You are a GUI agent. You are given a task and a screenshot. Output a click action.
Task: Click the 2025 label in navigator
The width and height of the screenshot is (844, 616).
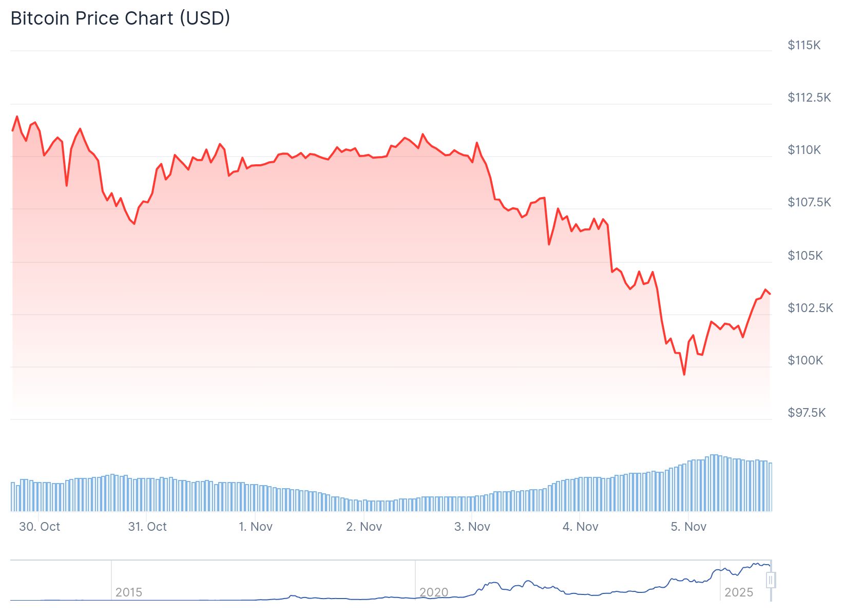738,592
